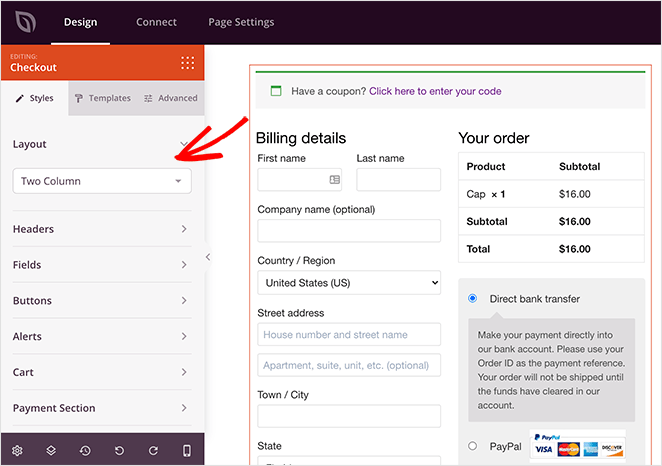Select the Advanced tab
This screenshot has width=662, height=466.
(171, 98)
